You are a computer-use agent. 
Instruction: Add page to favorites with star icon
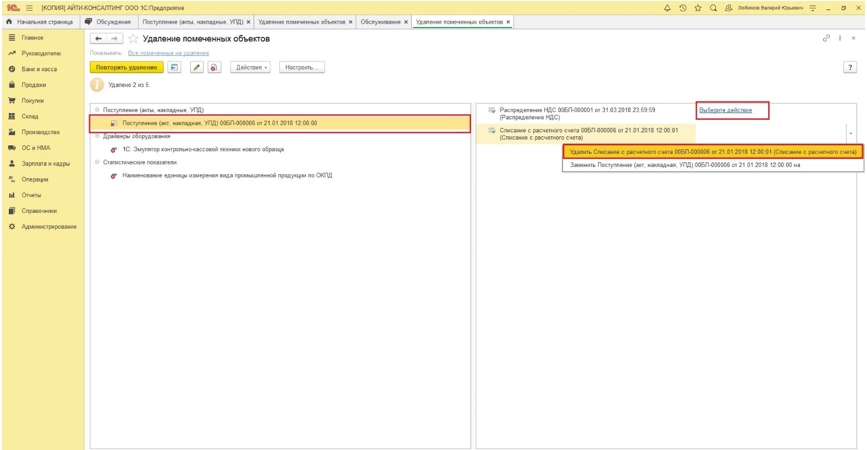(x=133, y=39)
